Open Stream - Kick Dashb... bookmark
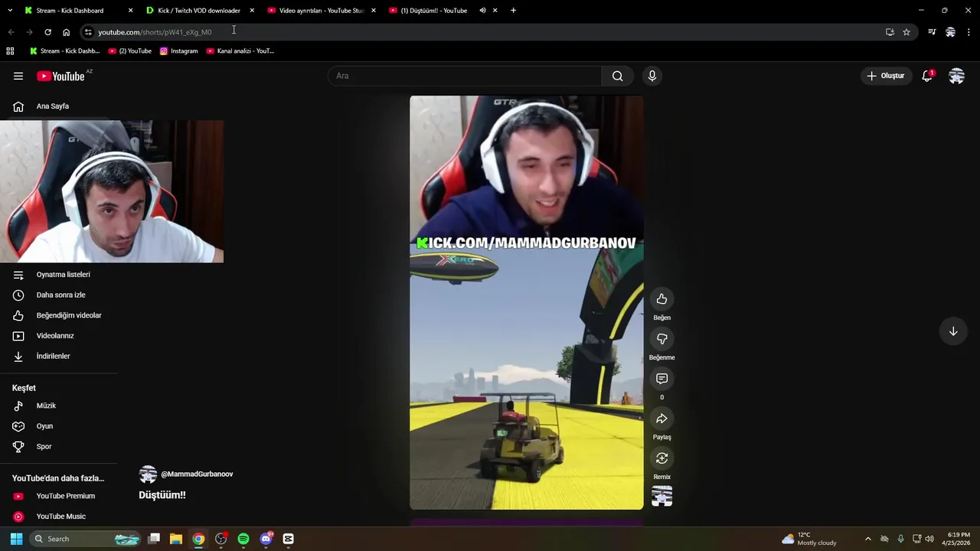 64,51
